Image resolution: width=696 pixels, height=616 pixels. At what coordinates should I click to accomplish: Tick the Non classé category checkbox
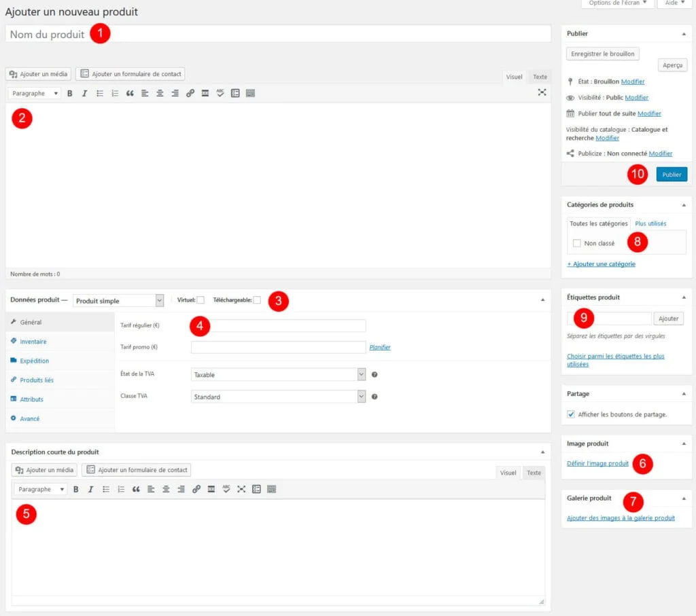(576, 243)
